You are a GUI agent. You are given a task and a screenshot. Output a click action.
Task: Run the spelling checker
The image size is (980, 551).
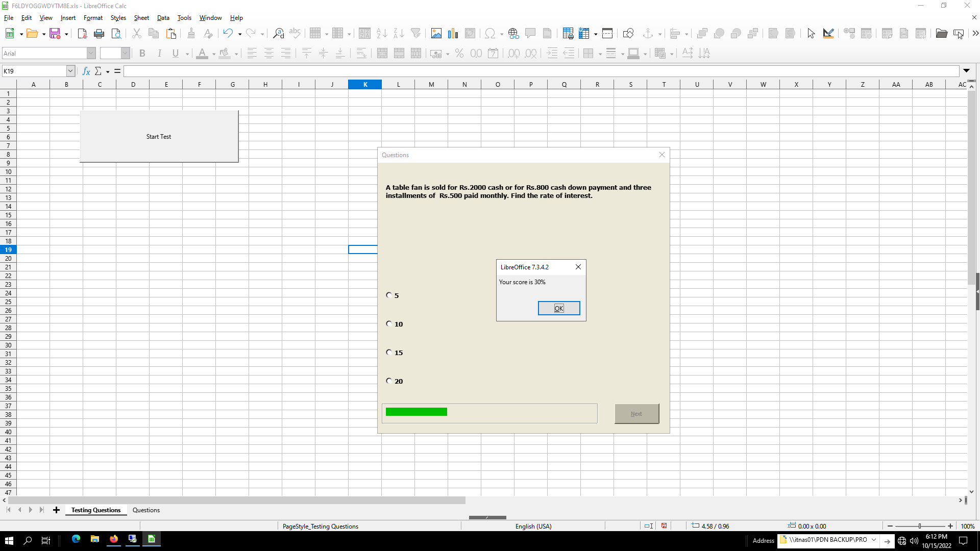tap(295, 33)
